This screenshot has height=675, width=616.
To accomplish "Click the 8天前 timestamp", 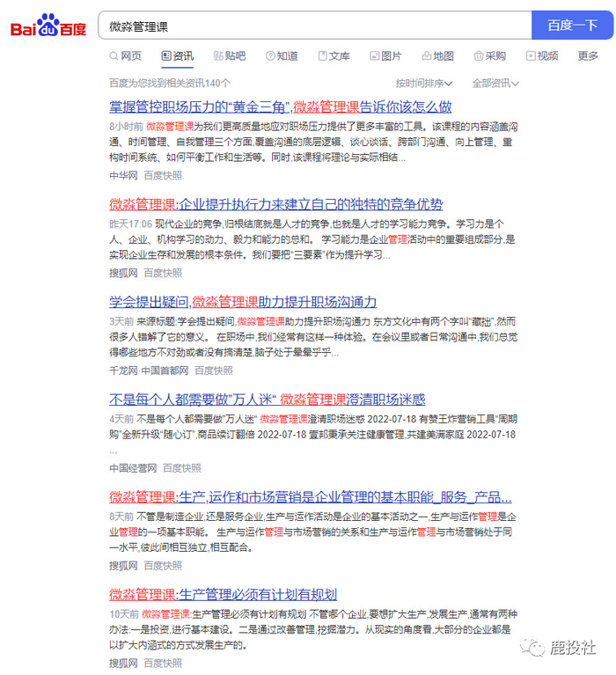I will pos(121,517).
